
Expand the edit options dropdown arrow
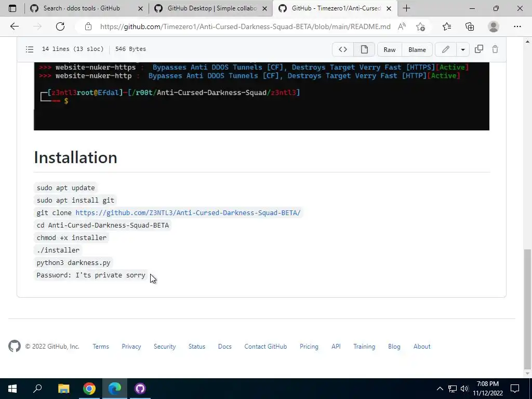click(462, 49)
